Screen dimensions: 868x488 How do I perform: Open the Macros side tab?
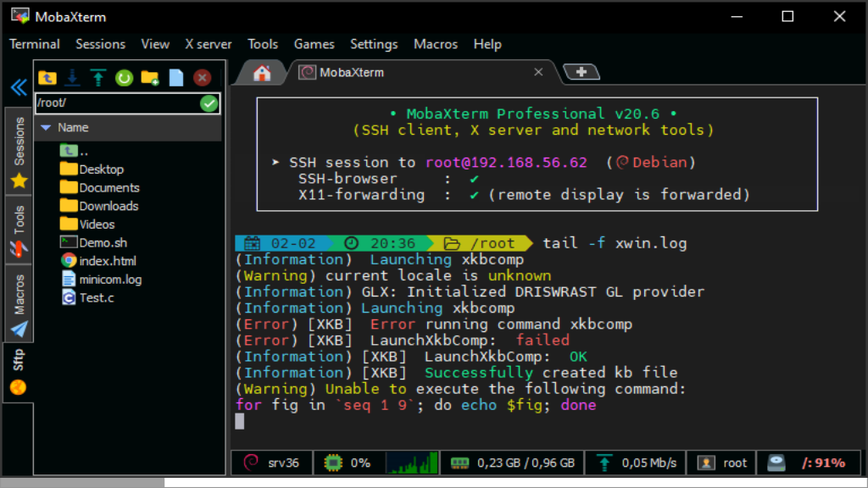(x=19, y=303)
